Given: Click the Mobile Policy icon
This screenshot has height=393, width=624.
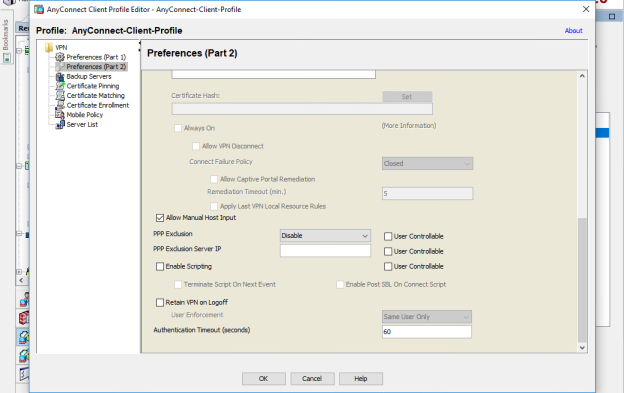Looking at the screenshot, I should pyautogui.click(x=60, y=115).
